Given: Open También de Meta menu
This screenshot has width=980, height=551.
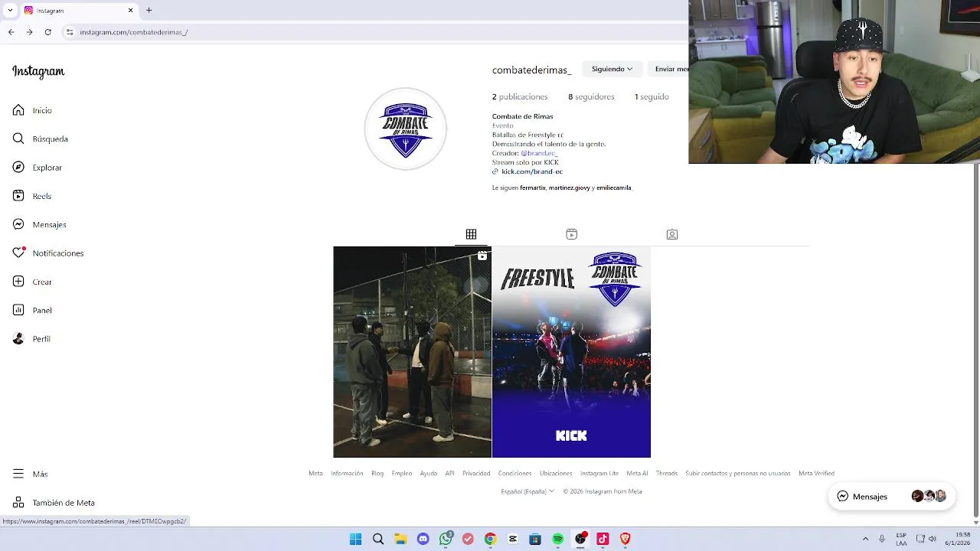Looking at the screenshot, I should 54,503.
